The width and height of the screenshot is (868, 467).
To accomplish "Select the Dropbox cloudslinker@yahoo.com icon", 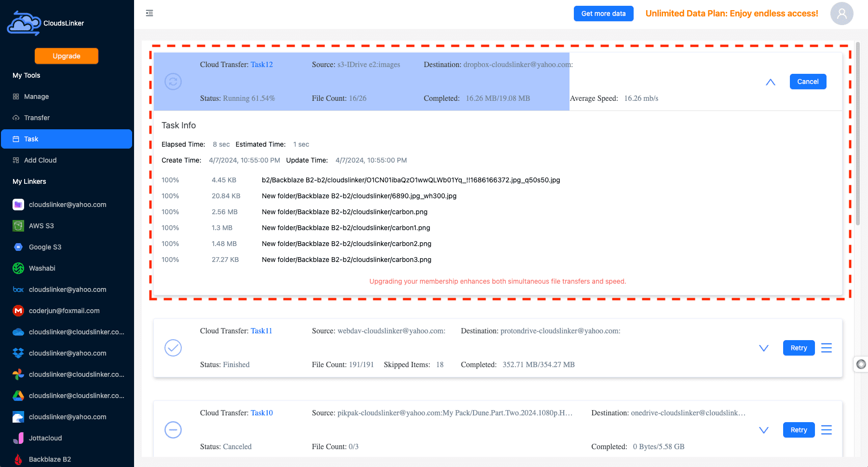I will pos(18,353).
